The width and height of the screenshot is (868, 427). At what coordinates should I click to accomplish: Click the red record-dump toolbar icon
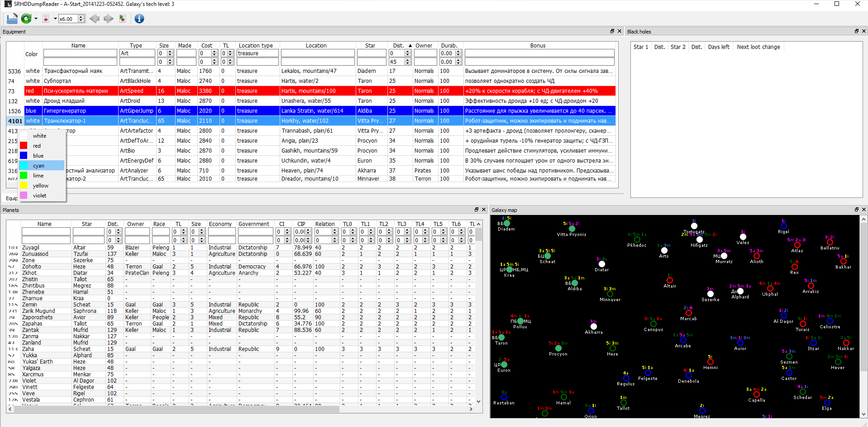click(46, 19)
